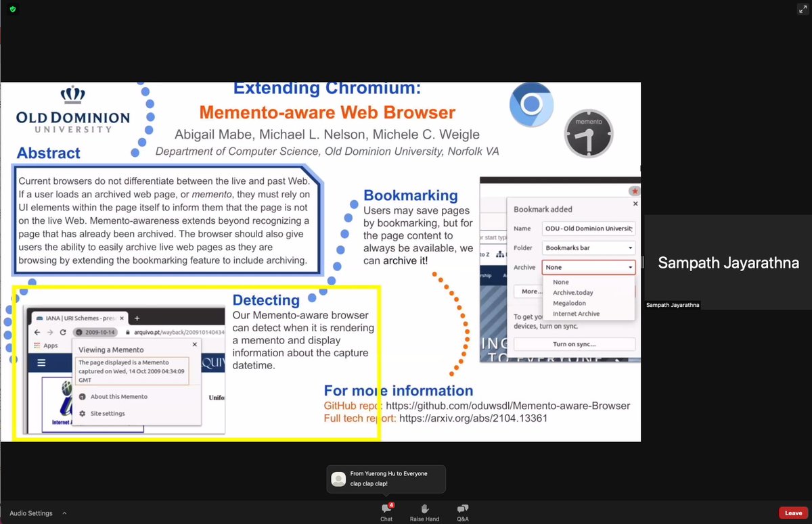Open the Bookmarks bar folder dropdown
This screenshot has width=812, height=524.
[x=589, y=248]
